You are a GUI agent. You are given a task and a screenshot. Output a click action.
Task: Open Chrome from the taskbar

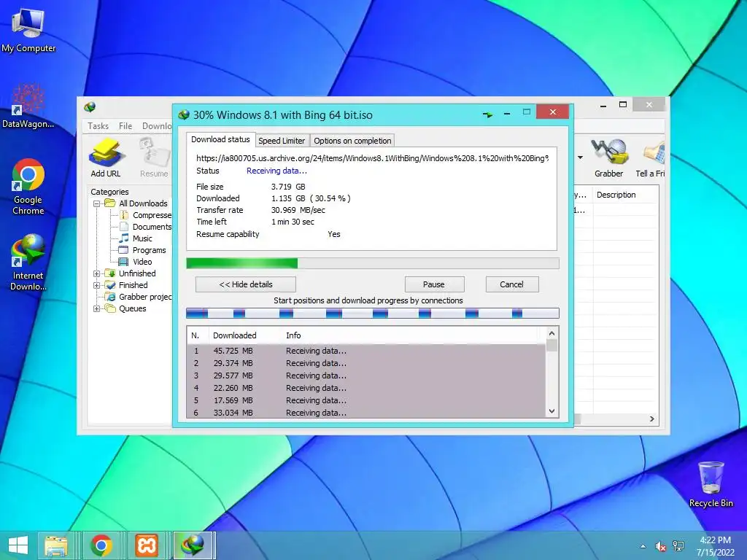(101, 545)
